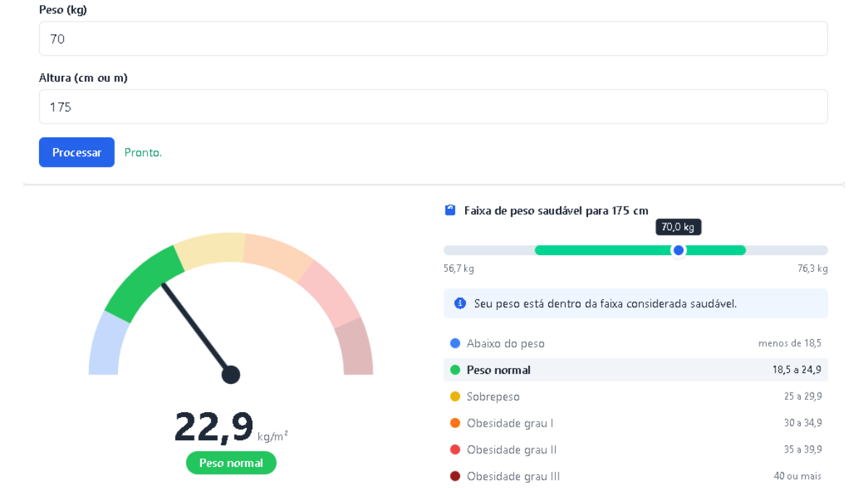This screenshot has width=868, height=488.
Task: Click the blue dot next to Abaixo do peso
Action: click(x=455, y=343)
